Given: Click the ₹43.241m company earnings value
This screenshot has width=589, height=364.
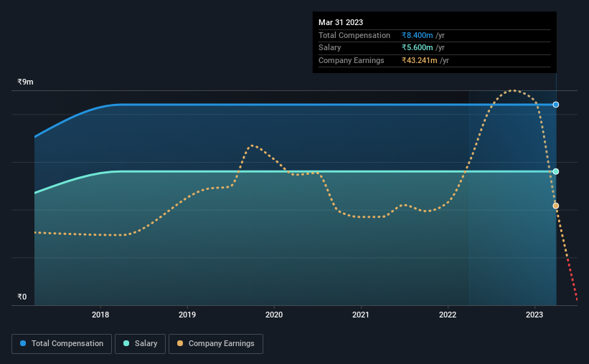Looking at the screenshot, I should tap(419, 60).
